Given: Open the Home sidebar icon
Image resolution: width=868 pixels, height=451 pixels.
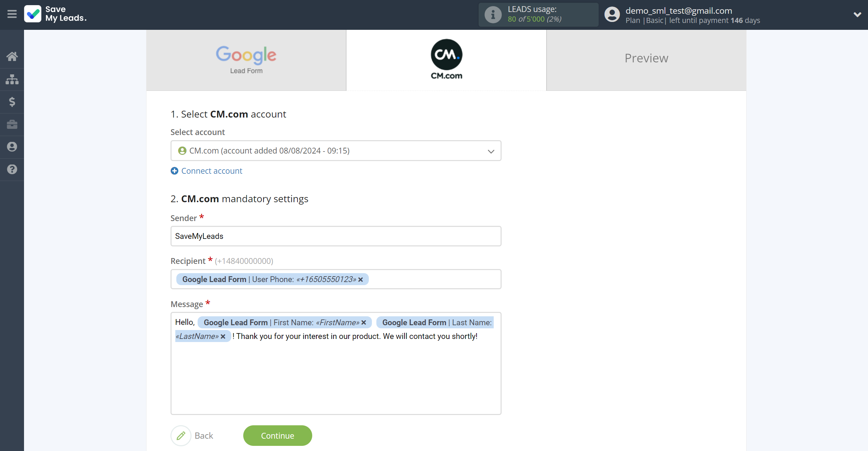Looking at the screenshot, I should click(x=12, y=57).
